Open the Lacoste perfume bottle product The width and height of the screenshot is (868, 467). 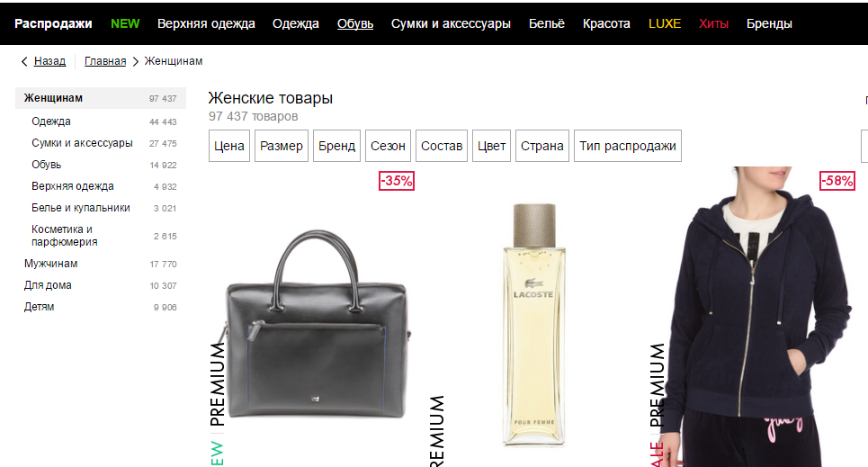534,325
